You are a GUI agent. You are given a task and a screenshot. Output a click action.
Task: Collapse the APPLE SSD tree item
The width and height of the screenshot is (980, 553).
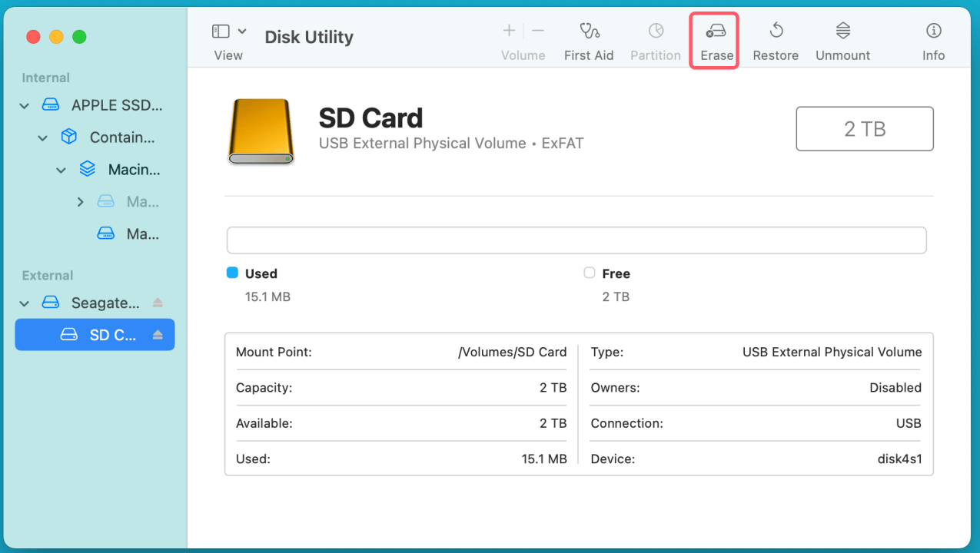[24, 105]
